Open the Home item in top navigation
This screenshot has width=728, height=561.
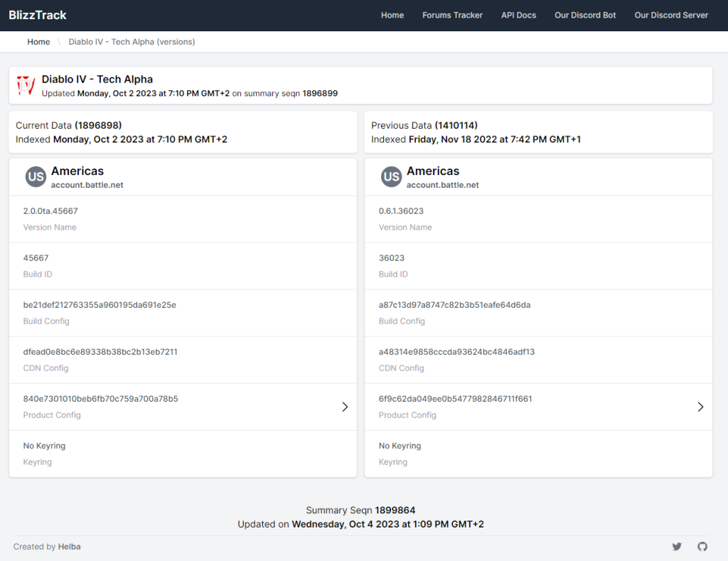click(x=392, y=15)
